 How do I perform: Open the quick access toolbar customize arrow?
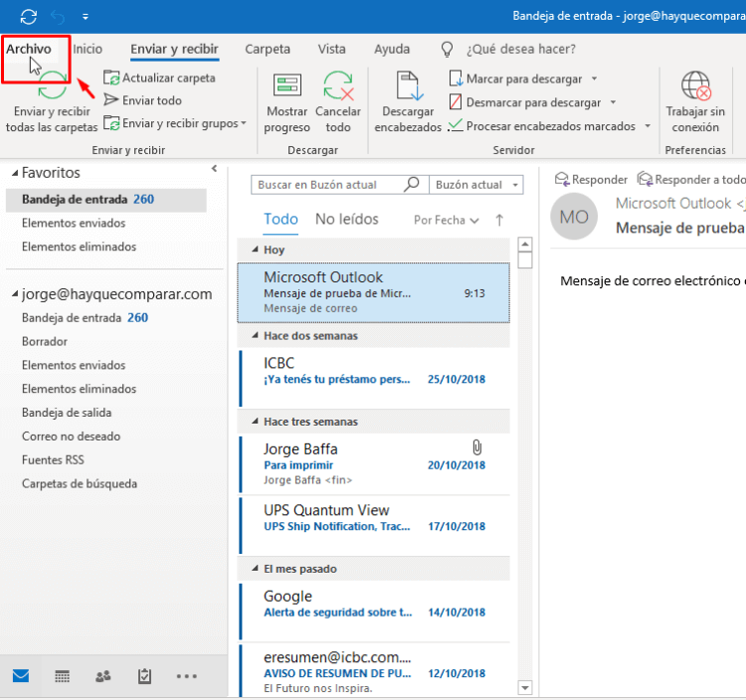coord(86,17)
